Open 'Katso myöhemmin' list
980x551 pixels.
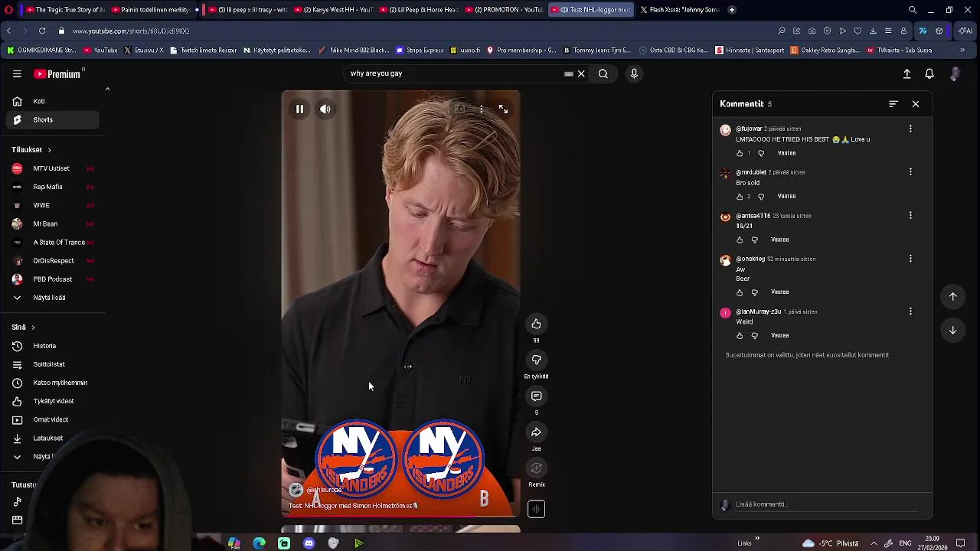coord(52,383)
